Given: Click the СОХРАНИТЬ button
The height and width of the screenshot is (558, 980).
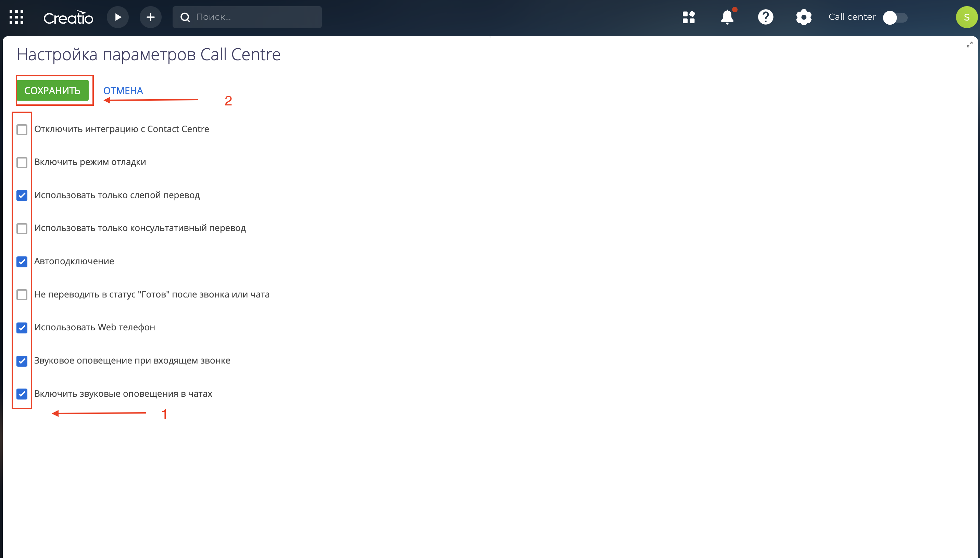Looking at the screenshot, I should point(52,90).
